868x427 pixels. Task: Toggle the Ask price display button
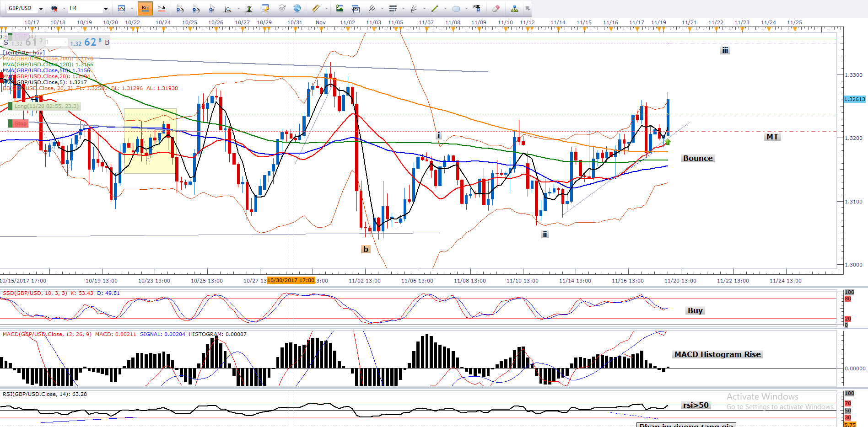162,8
